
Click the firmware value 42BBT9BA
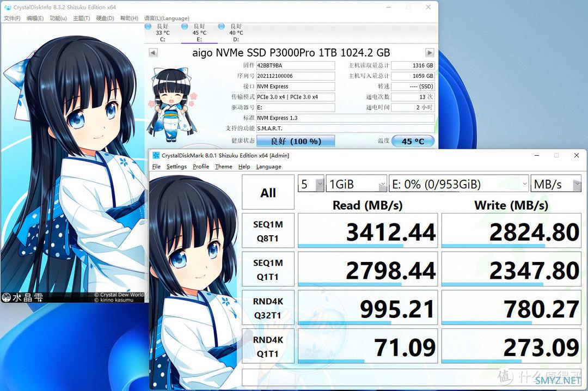[296, 65]
